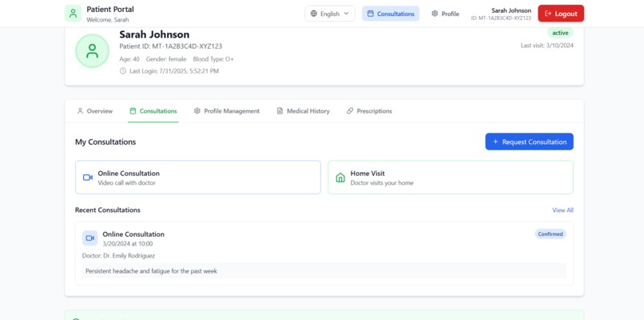Click the logout arrow icon
The width and height of the screenshot is (644, 320).
click(x=548, y=14)
